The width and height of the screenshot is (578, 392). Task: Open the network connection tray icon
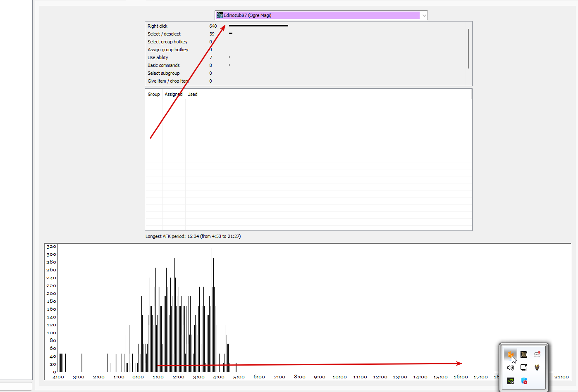click(x=524, y=368)
